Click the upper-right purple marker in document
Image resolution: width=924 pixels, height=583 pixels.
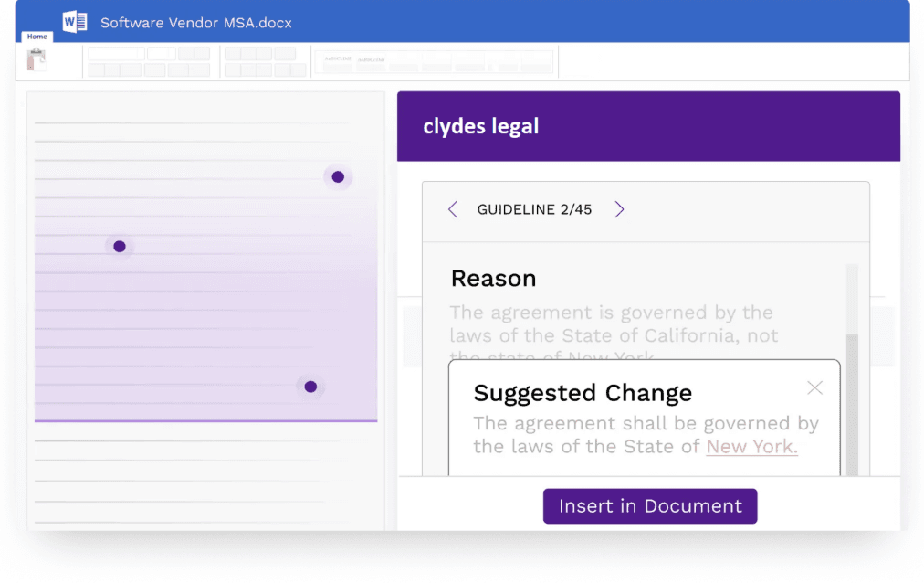338,177
